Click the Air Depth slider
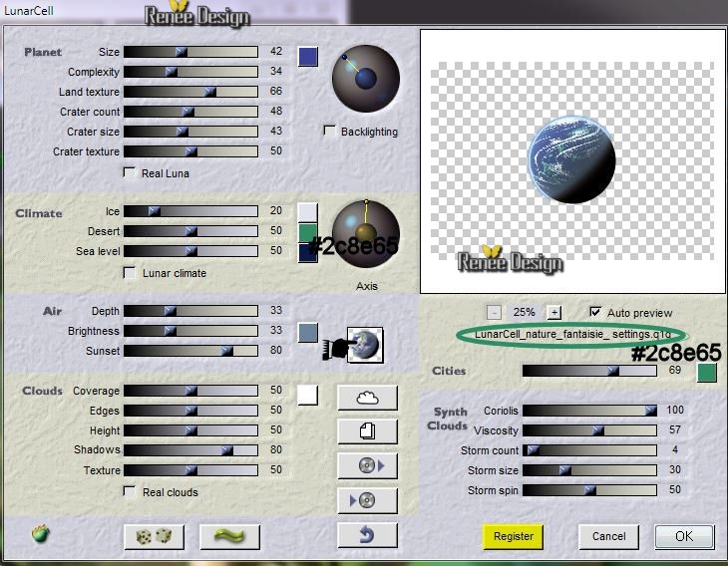The height and width of the screenshot is (566, 728). (190, 311)
